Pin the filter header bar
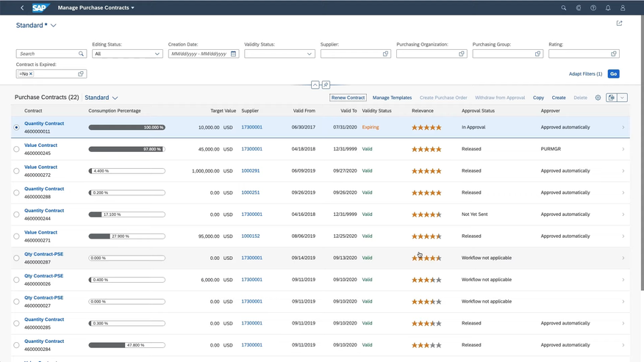Image resolution: width=644 pixels, height=362 pixels. 326,85
